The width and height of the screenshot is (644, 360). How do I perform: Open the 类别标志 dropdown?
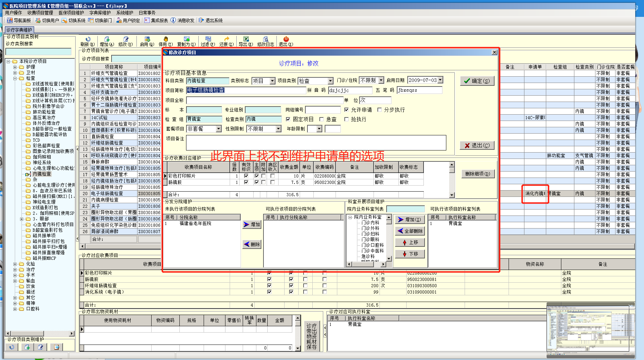(272, 81)
